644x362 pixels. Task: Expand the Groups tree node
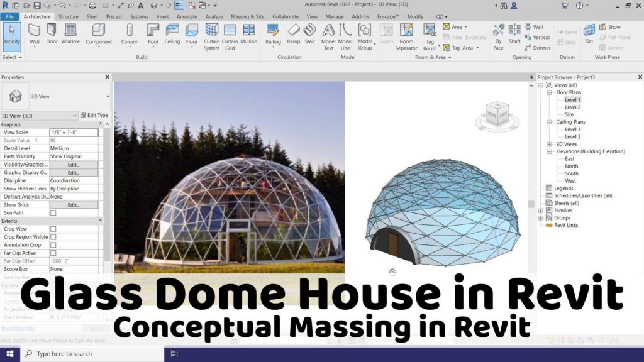[540, 218]
